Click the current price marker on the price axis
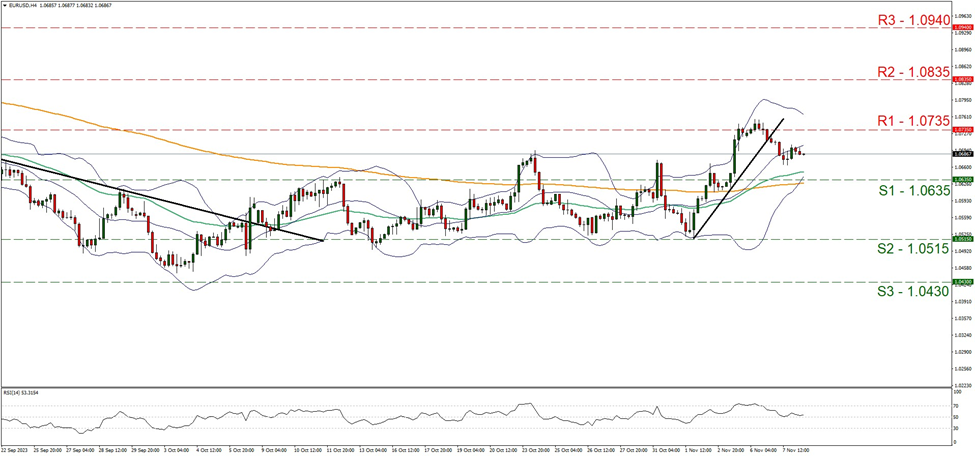Image resolution: width=975 pixels, height=456 pixels. coord(963,154)
